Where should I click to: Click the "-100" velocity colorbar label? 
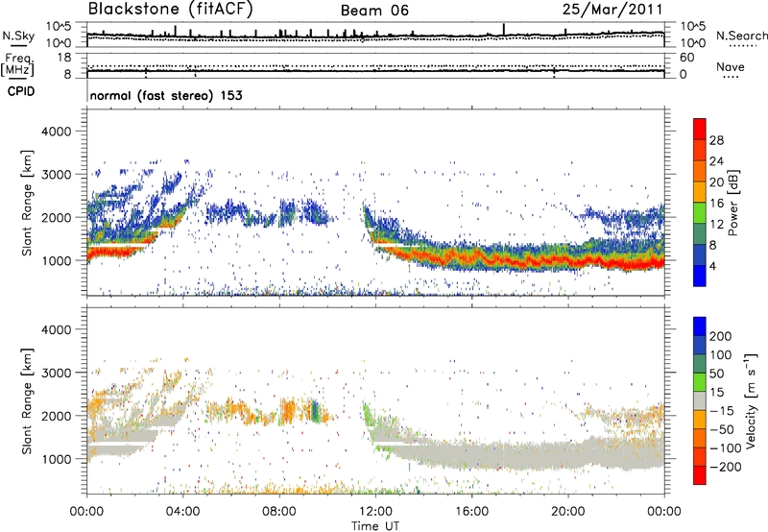tap(726, 448)
